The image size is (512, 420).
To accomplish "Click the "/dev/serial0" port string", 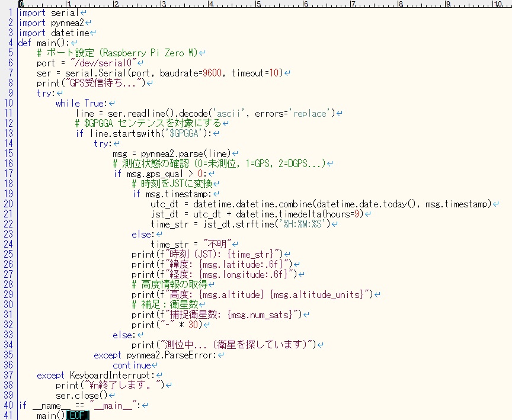I will pos(112,63).
